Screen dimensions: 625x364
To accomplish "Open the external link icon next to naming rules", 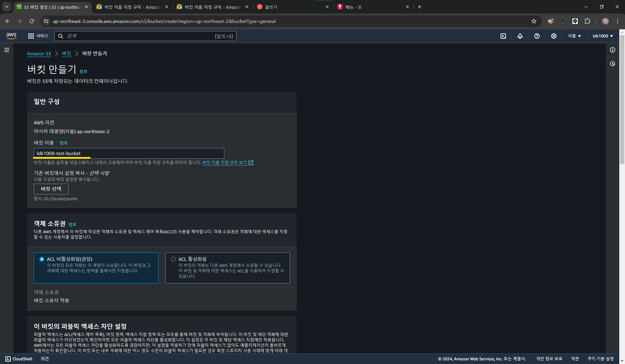I will click(x=251, y=163).
